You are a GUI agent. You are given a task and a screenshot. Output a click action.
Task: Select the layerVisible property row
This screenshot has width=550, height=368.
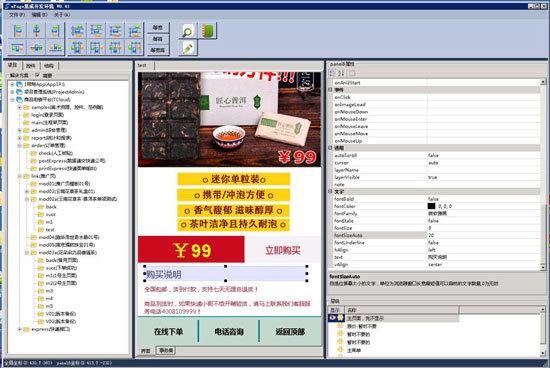(x=436, y=177)
